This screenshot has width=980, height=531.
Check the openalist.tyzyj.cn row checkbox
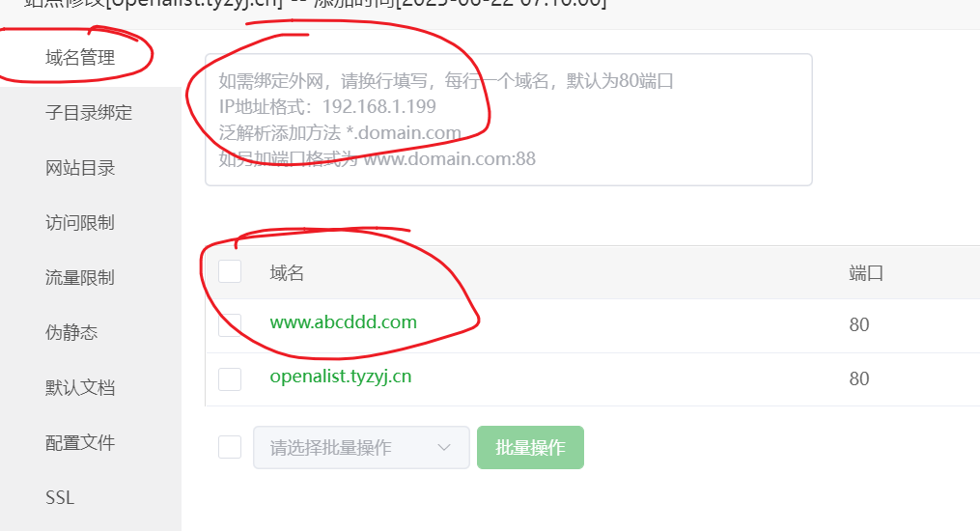pyautogui.click(x=230, y=378)
